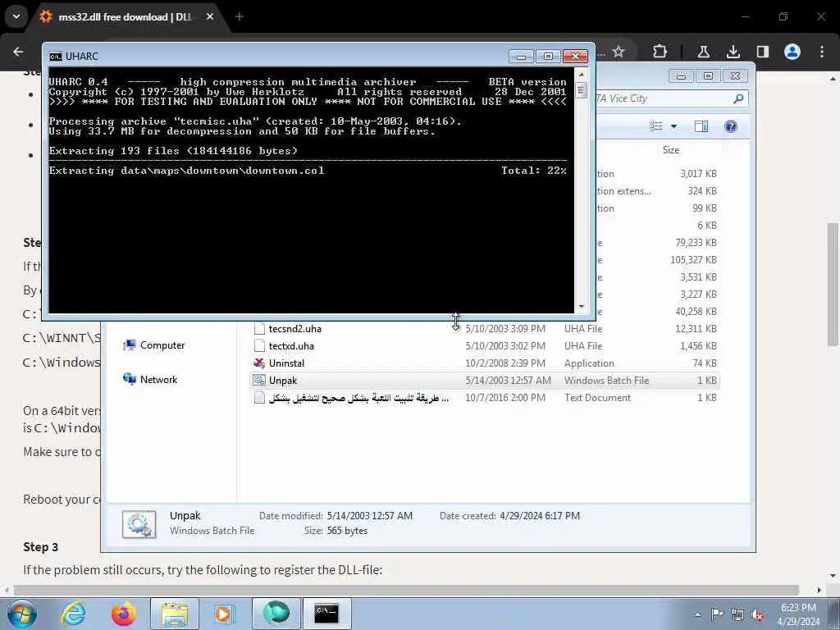The height and width of the screenshot is (630, 840).
Task: Open Chrome Labs flask icon
Action: [x=703, y=52]
